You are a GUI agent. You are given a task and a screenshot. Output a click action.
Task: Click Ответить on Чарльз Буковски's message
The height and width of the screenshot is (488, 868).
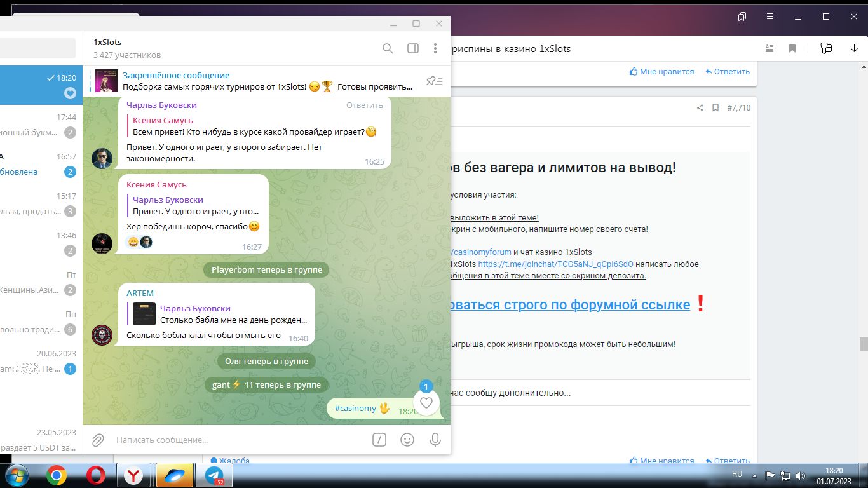click(x=365, y=105)
